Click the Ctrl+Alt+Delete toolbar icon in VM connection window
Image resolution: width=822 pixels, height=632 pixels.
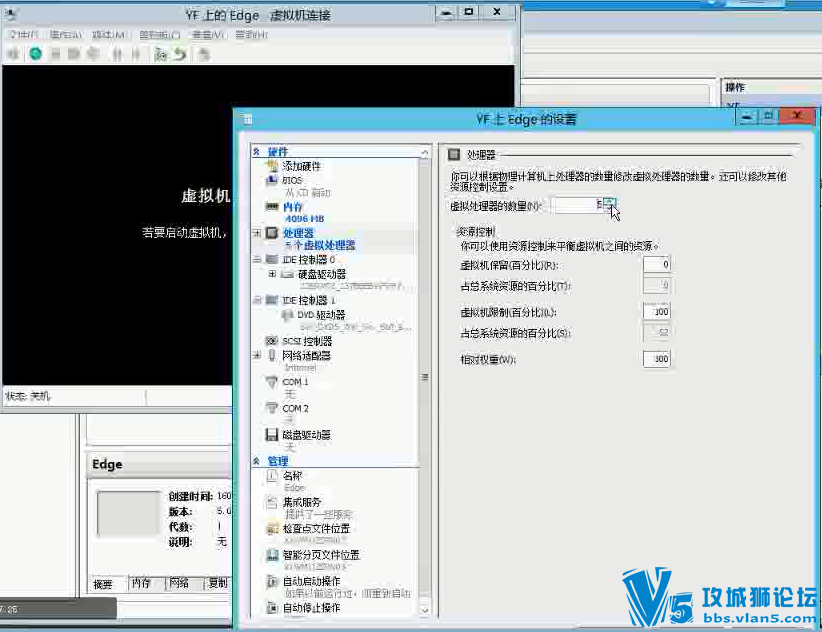click(14, 53)
